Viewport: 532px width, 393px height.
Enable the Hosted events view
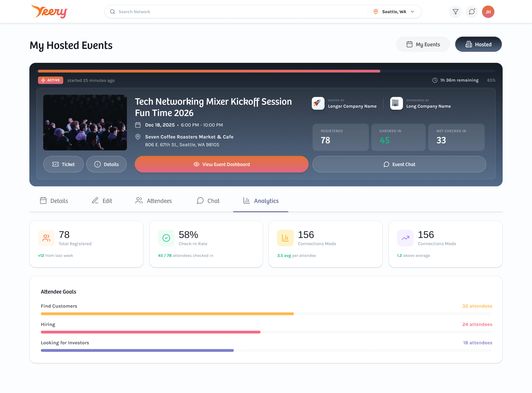point(478,44)
